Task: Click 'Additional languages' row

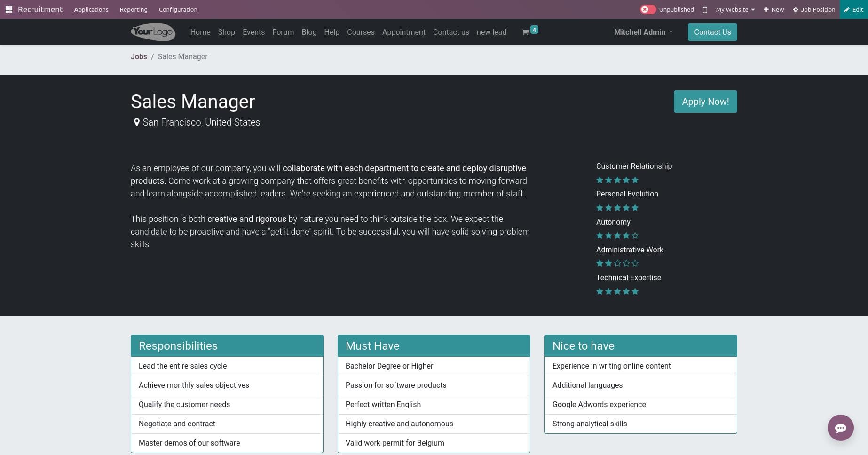Action: [641, 385]
